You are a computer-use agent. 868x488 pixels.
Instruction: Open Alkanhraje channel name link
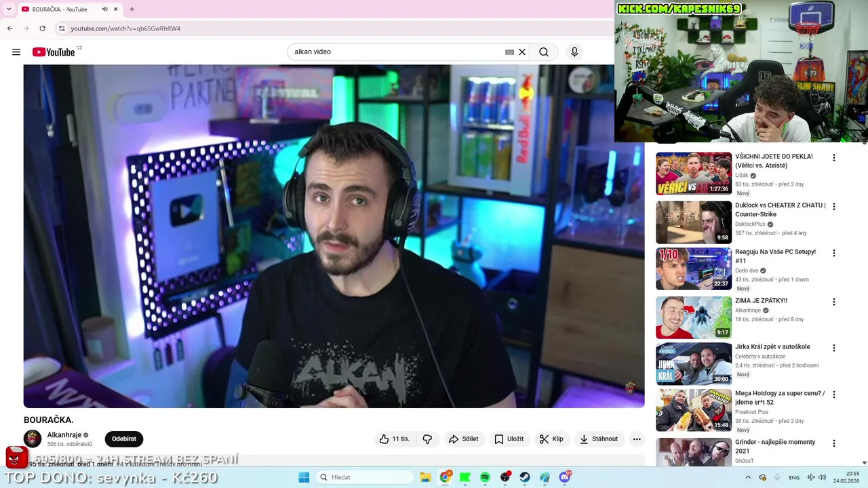click(x=64, y=435)
